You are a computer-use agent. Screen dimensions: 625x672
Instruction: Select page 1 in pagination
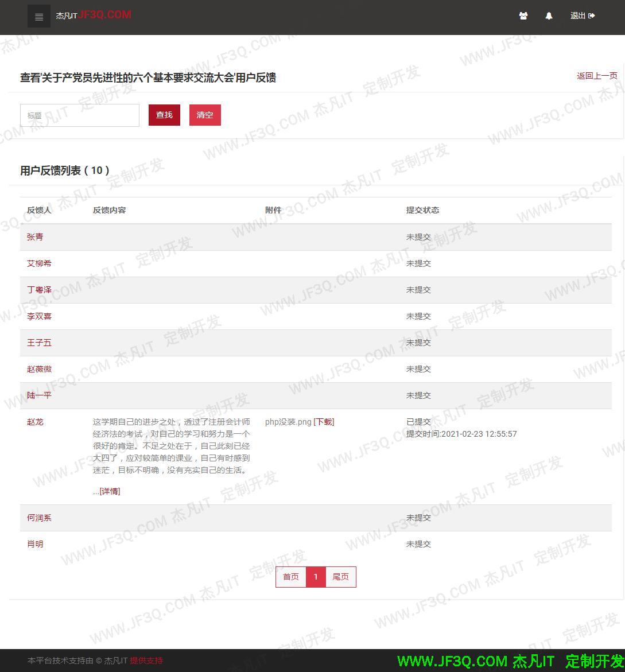point(316,577)
